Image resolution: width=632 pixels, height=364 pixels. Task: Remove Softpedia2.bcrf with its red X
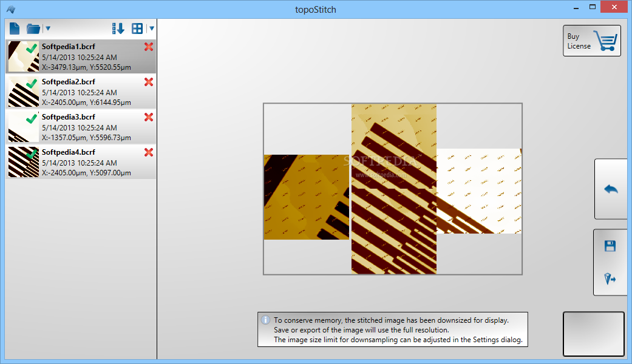149,82
